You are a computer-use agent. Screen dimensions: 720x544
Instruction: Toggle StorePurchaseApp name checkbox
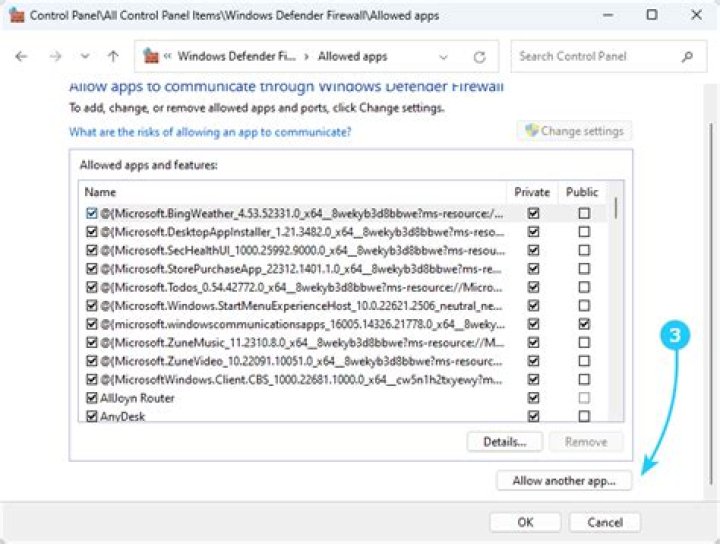92,269
